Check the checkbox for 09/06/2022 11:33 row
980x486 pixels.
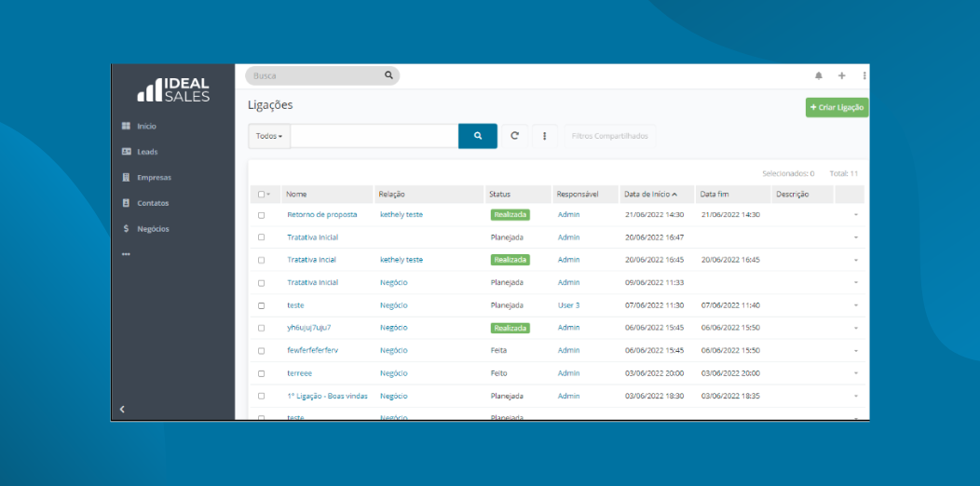coord(261,283)
